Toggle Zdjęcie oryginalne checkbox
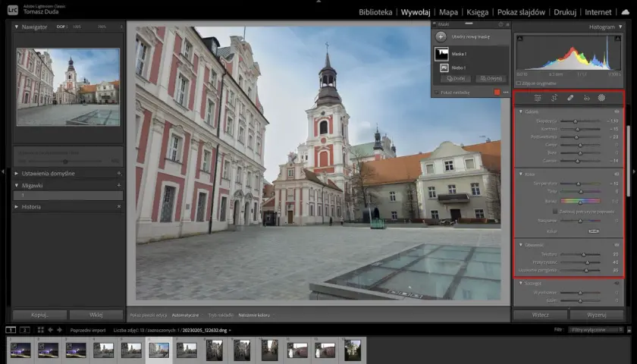The width and height of the screenshot is (637, 364). [519, 83]
